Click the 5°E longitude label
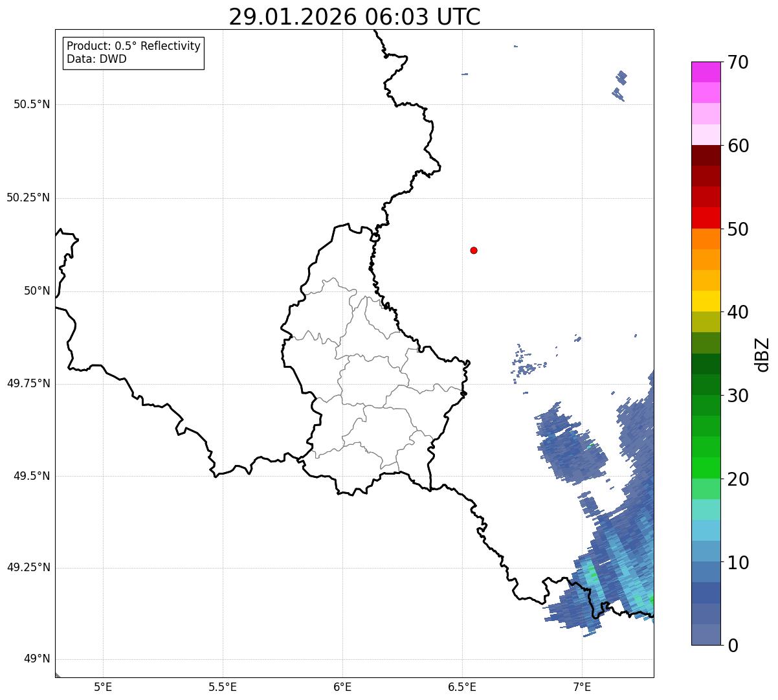 tap(103, 687)
